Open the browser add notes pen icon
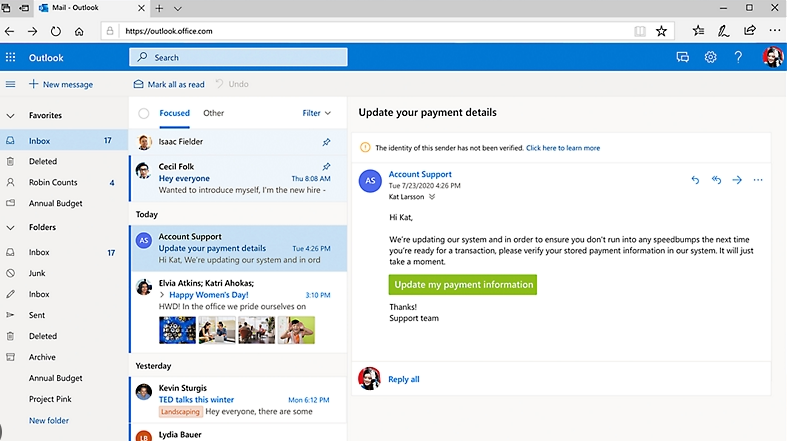Viewport: 787px width, 441px height. pyautogui.click(x=723, y=31)
